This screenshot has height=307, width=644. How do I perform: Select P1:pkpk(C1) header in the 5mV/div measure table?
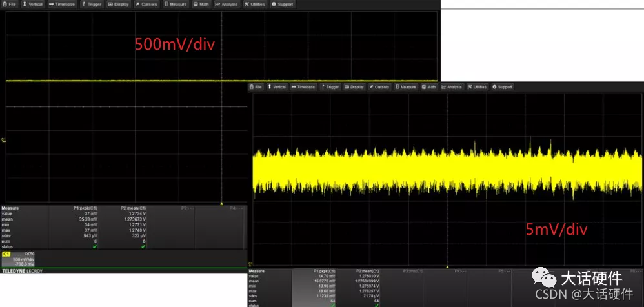325,272
